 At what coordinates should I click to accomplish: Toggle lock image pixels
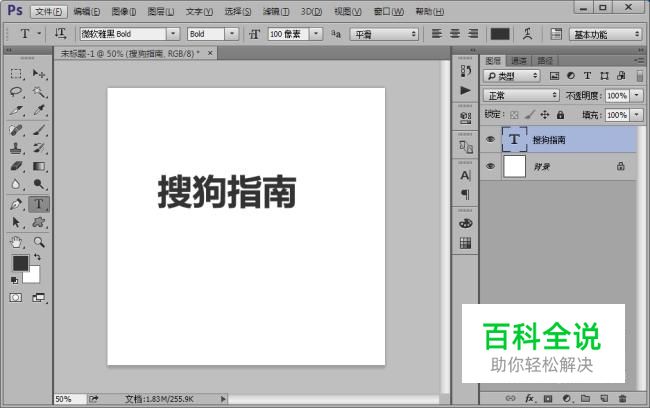tap(529, 115)
